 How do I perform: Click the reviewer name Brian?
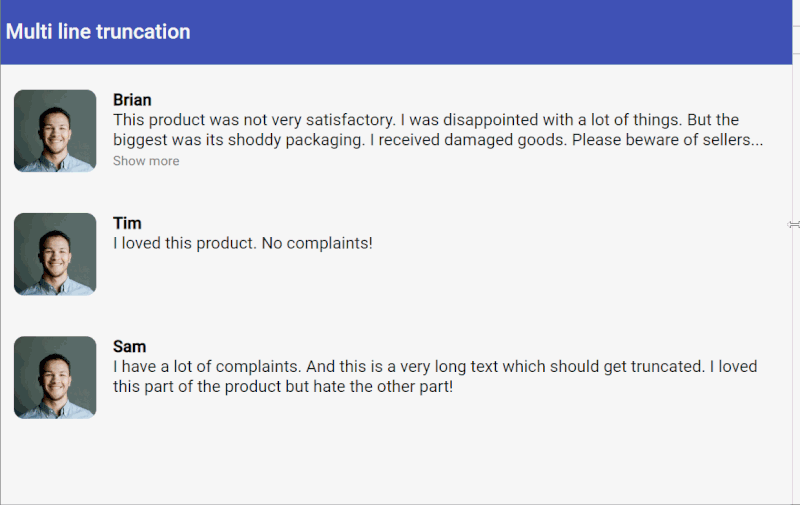click(x=132, y=100)
